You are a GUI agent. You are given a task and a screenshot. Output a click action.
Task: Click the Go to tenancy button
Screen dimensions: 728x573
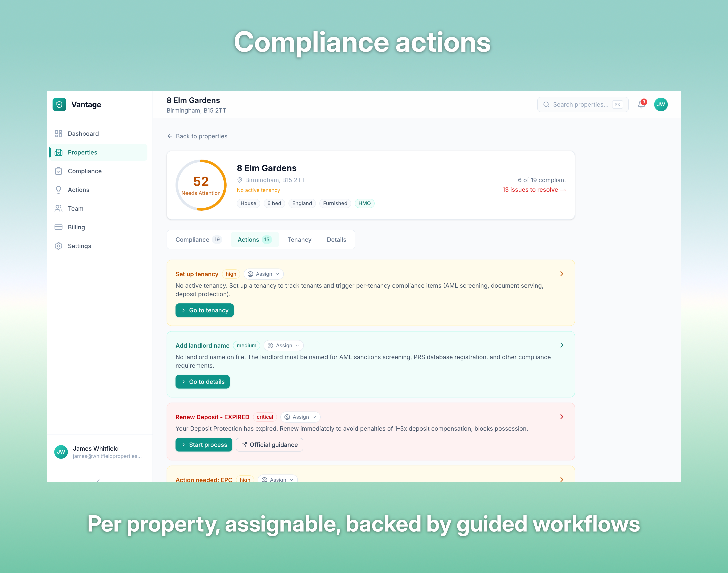pyautogui.click(x=205, y=310)
